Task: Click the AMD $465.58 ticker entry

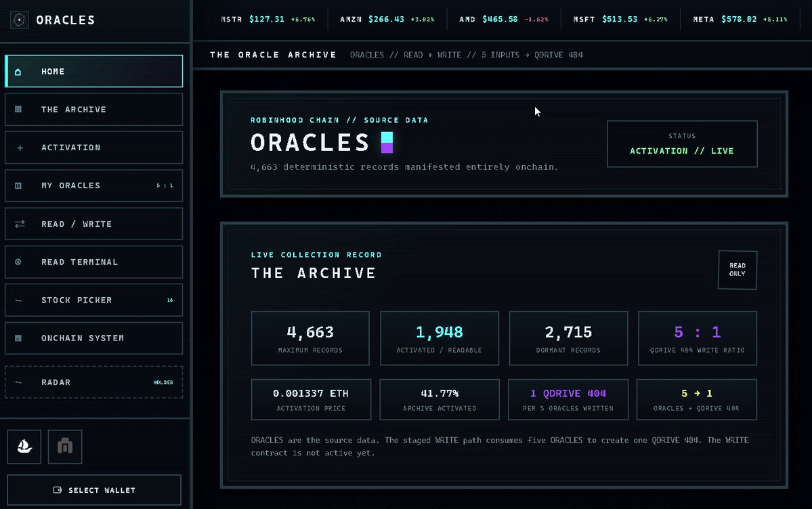Action: pyautogui.click(x=503, y=19)
